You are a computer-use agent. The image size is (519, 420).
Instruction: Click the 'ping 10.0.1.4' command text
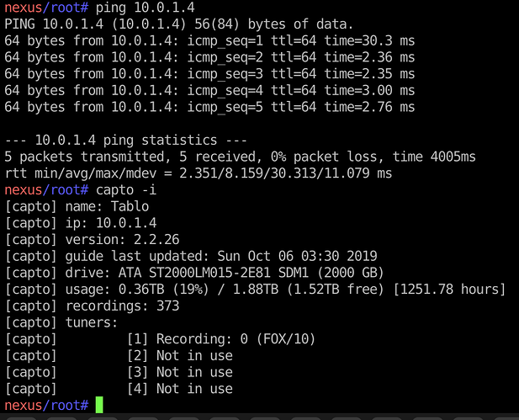tap(145, 8)
